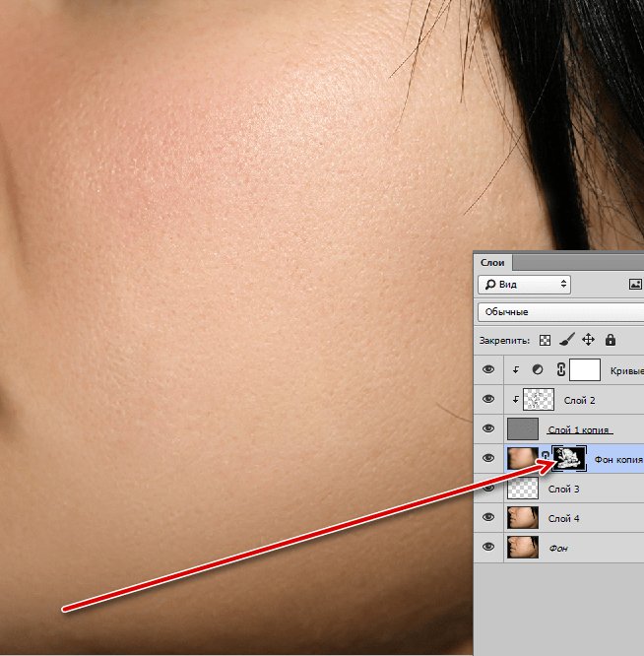Click mask link icon on Фон копия
Screen dimensions: 644x656
click(x=547, y=457)
